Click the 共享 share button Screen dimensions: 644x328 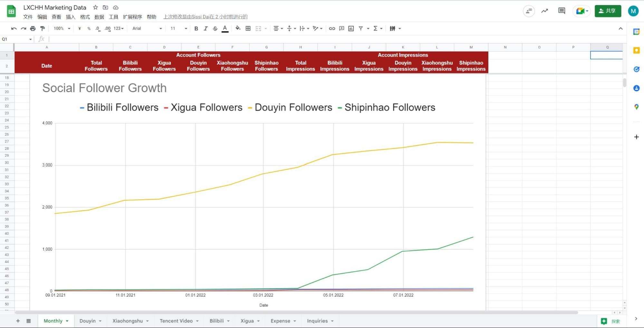pyautogui.click(x=608, y=11)
